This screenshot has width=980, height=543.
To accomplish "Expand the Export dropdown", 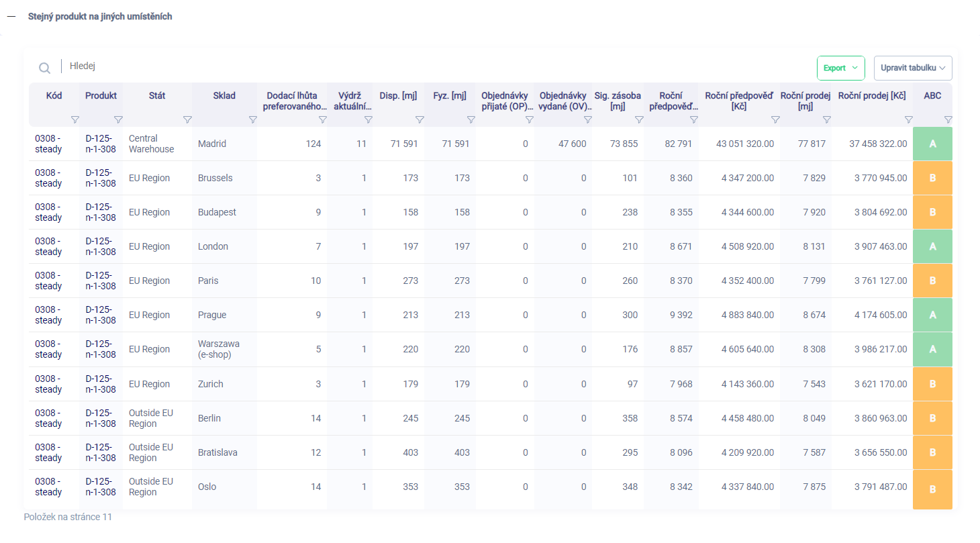I will point(840,68).
